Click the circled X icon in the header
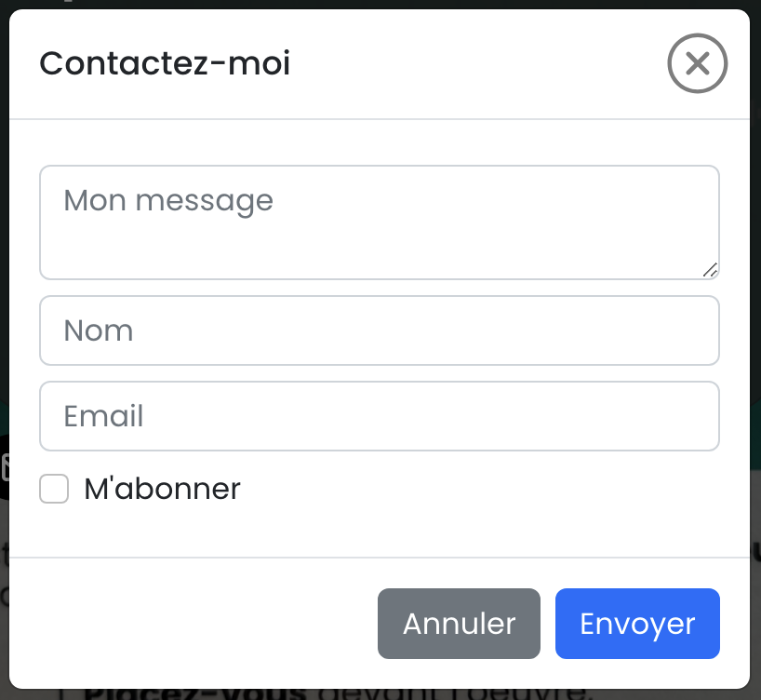The height and width of the screenshot is (700, 761). point(697,63)
